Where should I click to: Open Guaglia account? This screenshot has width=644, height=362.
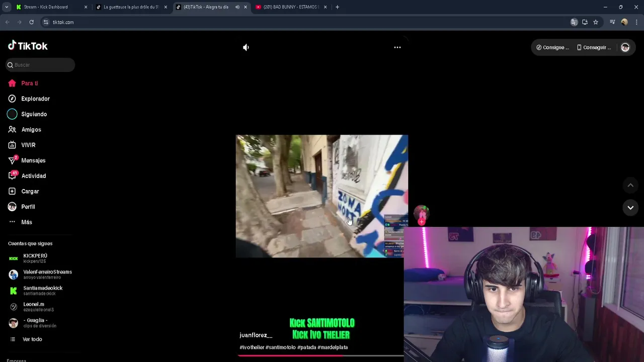33,323
